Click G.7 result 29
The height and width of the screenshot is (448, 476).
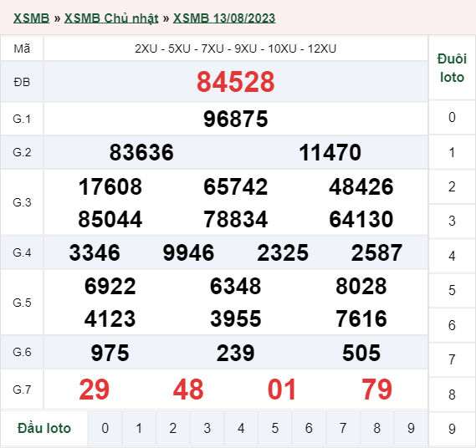(x=94, y=389)
